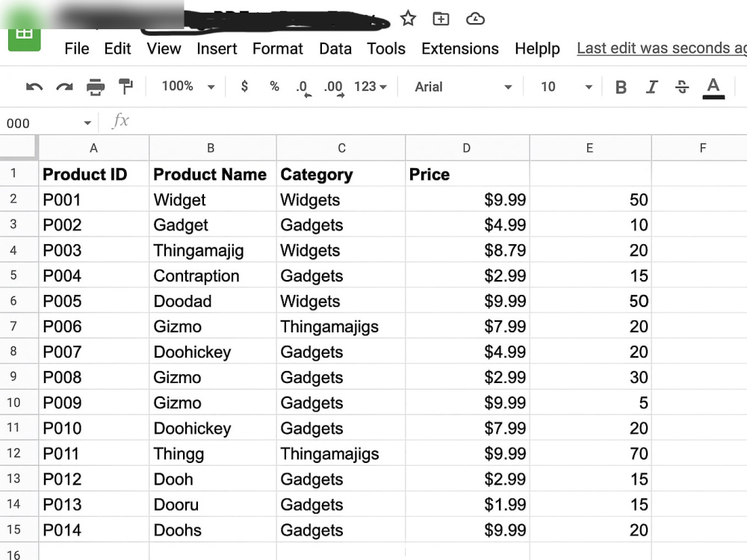
Task: Select column B header
Action: coord(212,148)
